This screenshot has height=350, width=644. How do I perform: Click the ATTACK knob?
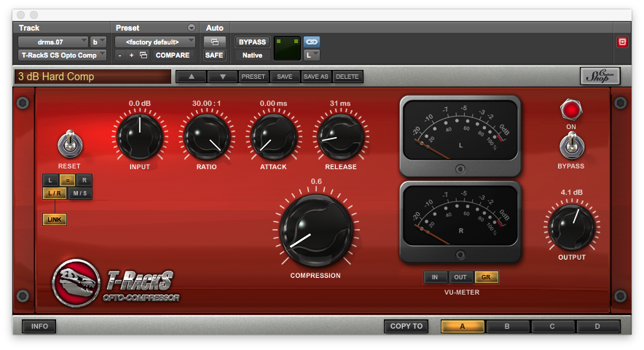pyautogui.click(x=273, y=137)
